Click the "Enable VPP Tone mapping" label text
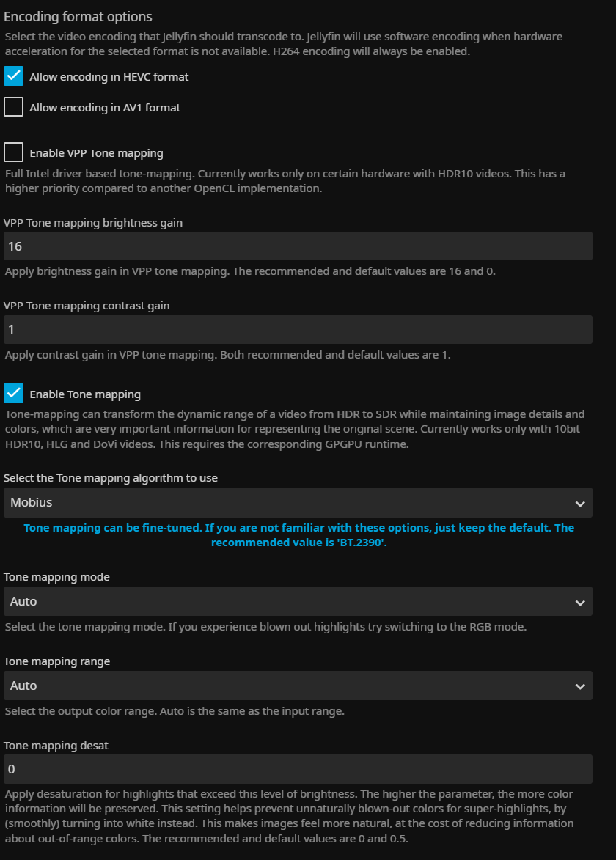Viewport: 616px width, 860px height. tap(96, 153)
